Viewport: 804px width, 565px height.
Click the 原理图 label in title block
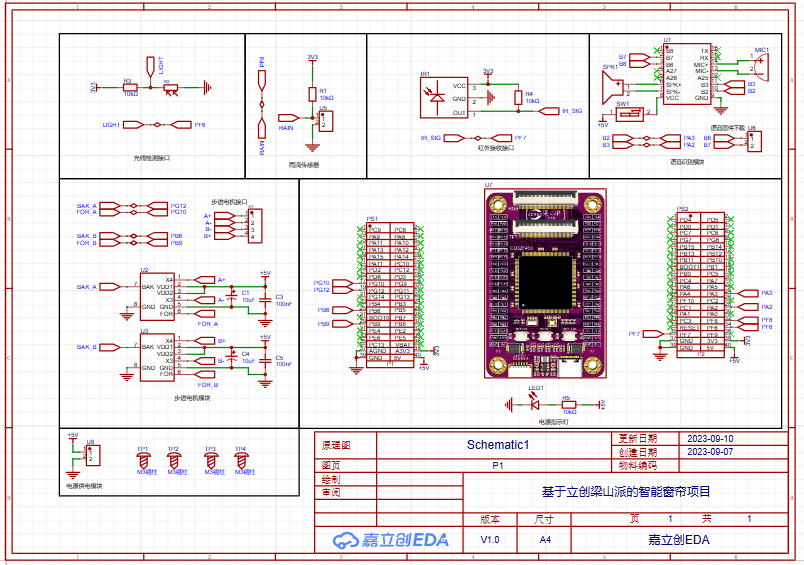tap(336, 445)
